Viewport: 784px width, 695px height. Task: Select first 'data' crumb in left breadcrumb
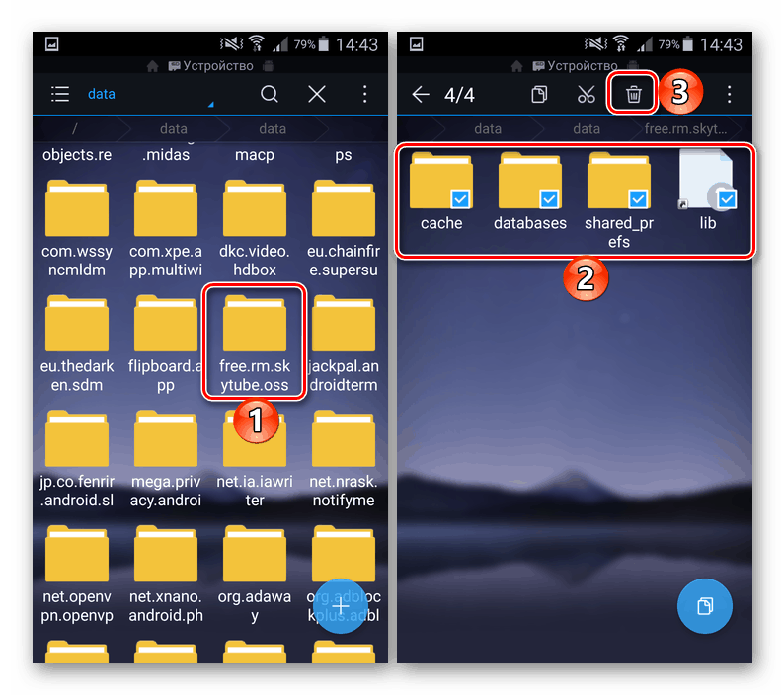(174, 129)
